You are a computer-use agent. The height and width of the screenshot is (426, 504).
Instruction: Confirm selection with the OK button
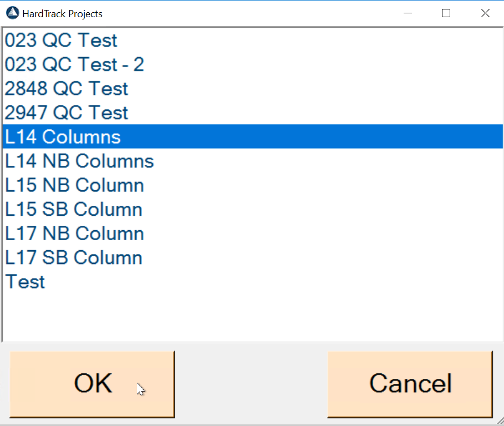click(92, 384)
